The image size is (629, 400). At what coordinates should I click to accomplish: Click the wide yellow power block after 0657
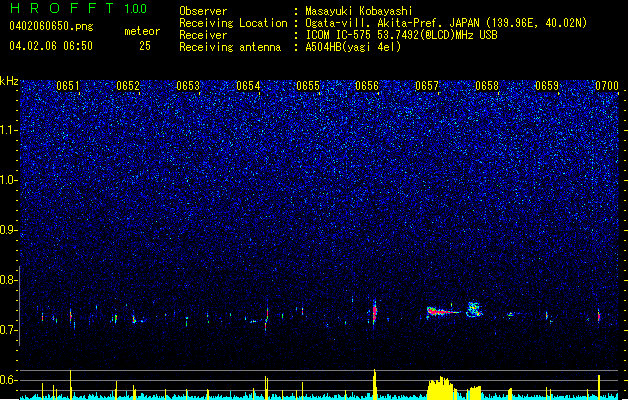click(x=440, y=388)
